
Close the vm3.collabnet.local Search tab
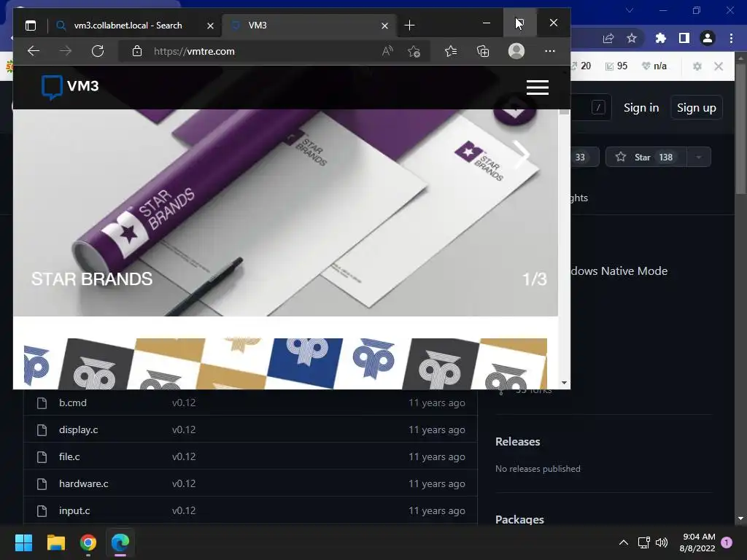coord(210,26)
